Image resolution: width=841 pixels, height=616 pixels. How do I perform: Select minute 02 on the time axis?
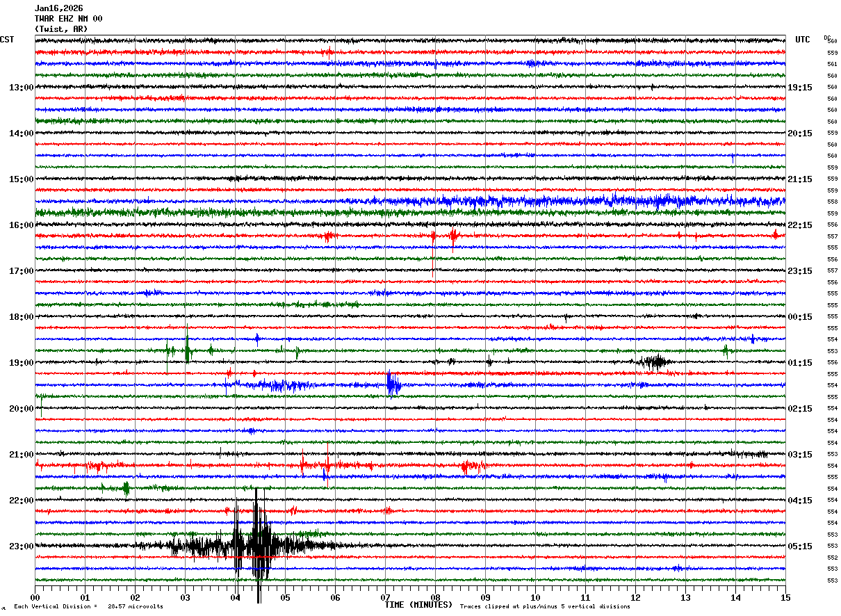tap(135, 597)
